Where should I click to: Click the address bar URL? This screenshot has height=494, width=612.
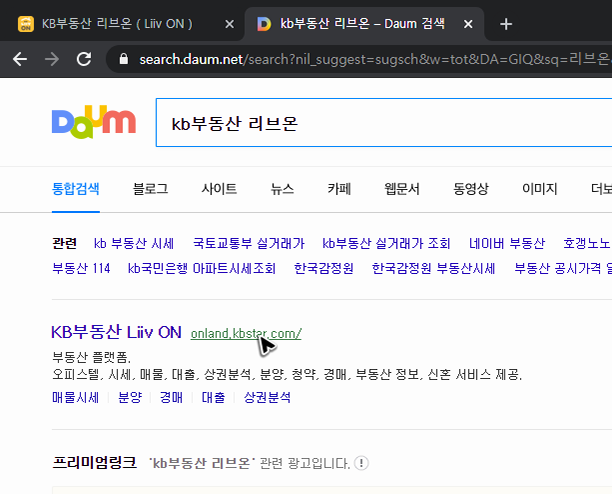tap(375, 59)
